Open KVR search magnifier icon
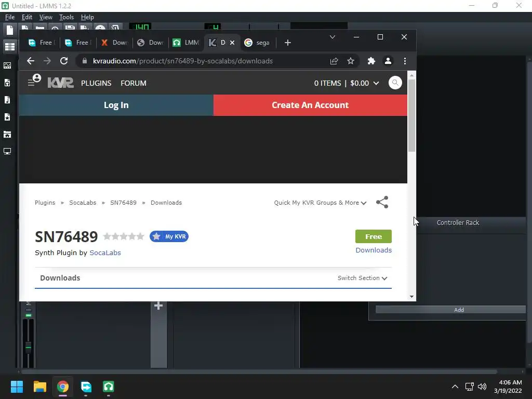The height and width of the screenshot is (399, 532). (395, 83)
